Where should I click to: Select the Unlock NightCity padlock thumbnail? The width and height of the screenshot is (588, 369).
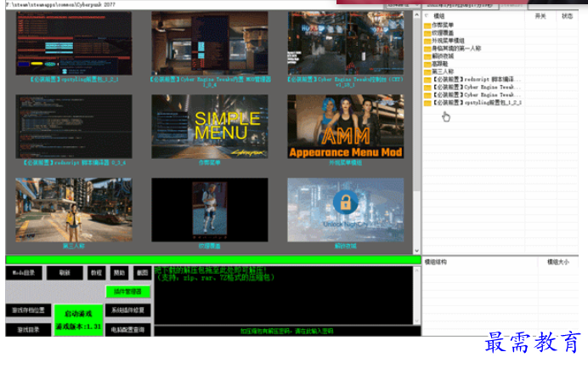click(345, 210)
